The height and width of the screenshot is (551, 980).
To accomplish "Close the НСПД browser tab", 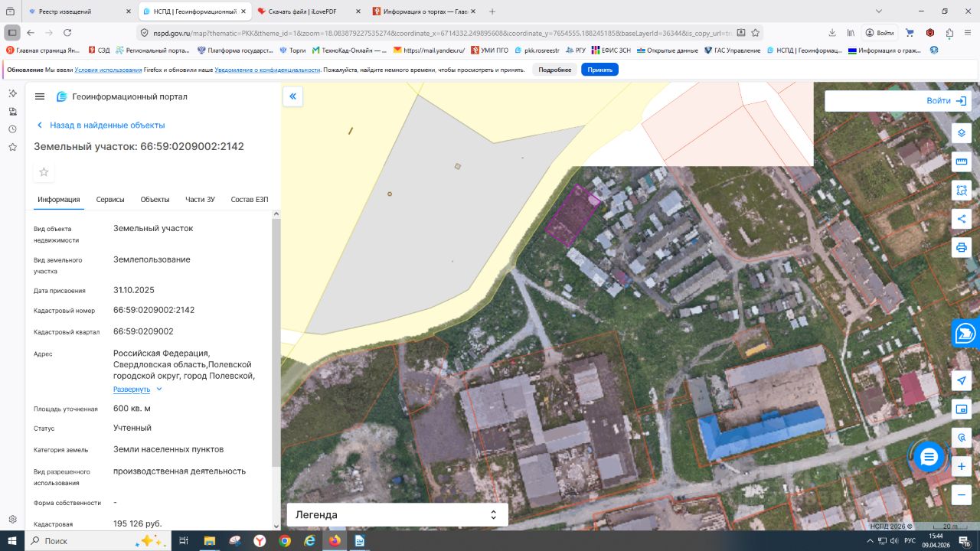I will pyautogui.click(x=243, y=11).
